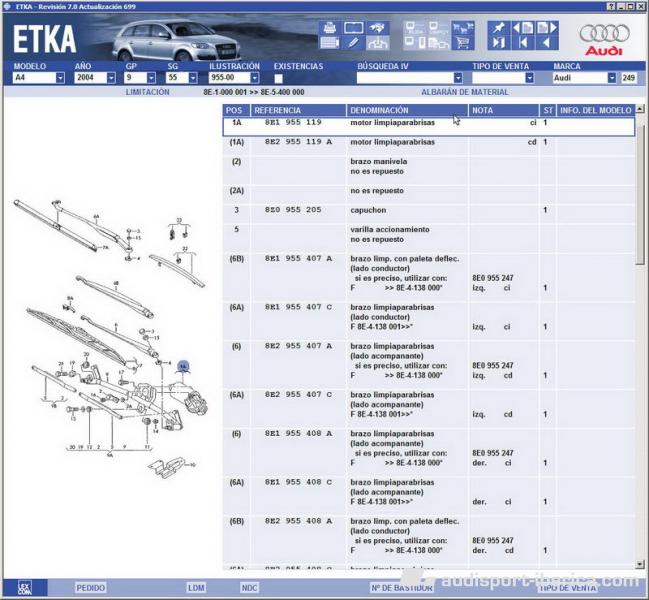Open the multiple shopping carts icon
Viewport: 649px width, 600px height.
(463, 28)
